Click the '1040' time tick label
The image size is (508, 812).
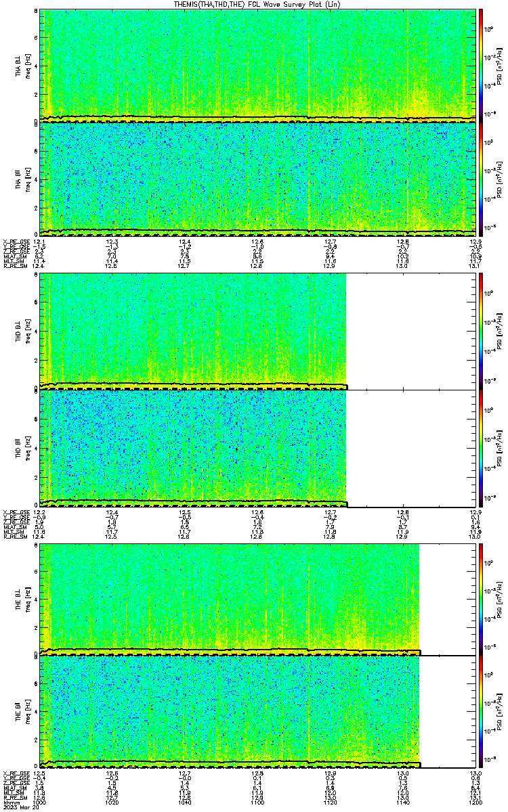click(x=185, y=802)
